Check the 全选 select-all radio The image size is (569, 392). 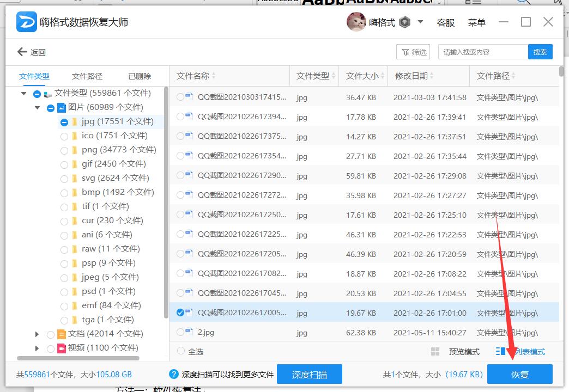(x=180, y=351)
